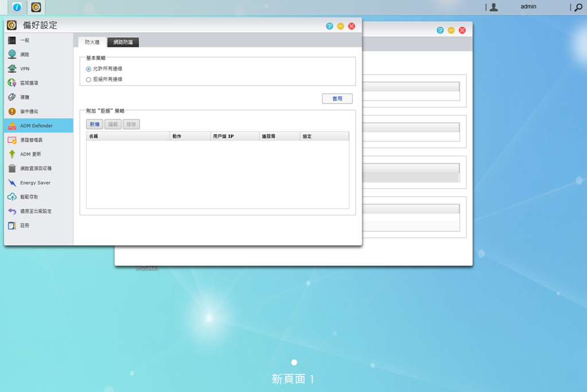
Task: Open Energy Saver settings
Action: point(38,182)
